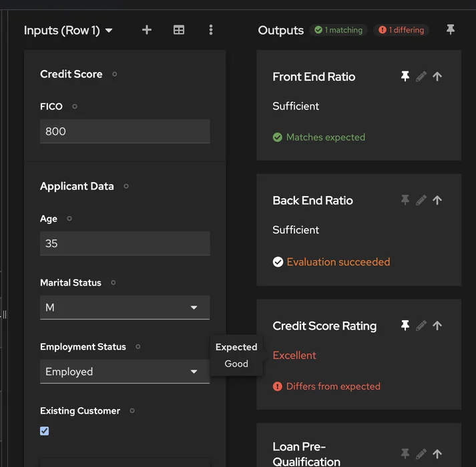Click the info circle next to Employment Status
Screen dimensions: 476x467
coord(138,347)
